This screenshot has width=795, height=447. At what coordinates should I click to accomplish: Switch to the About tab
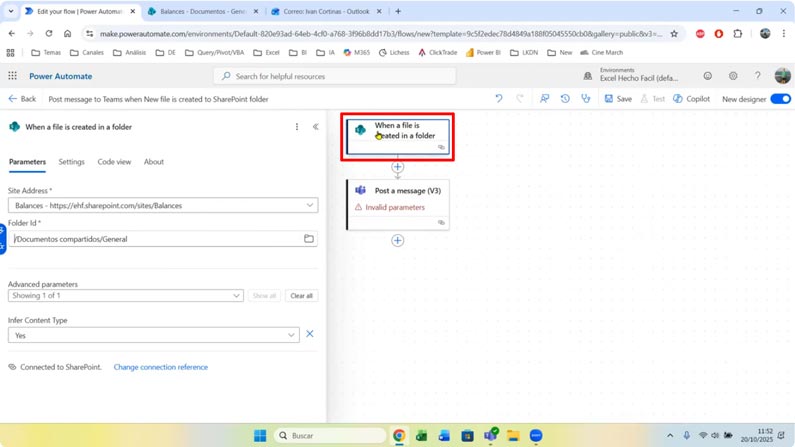coord(154,162)
